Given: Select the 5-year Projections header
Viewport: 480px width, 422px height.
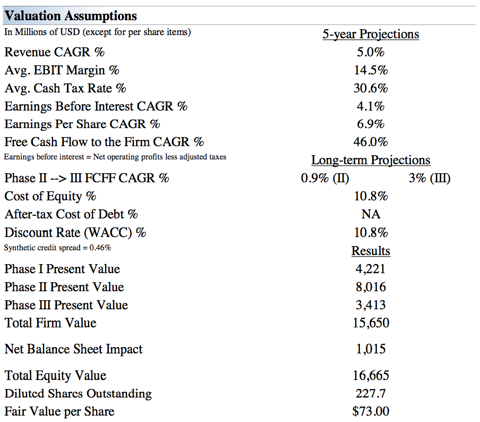Looking at the screenshot, I should 371,34.
